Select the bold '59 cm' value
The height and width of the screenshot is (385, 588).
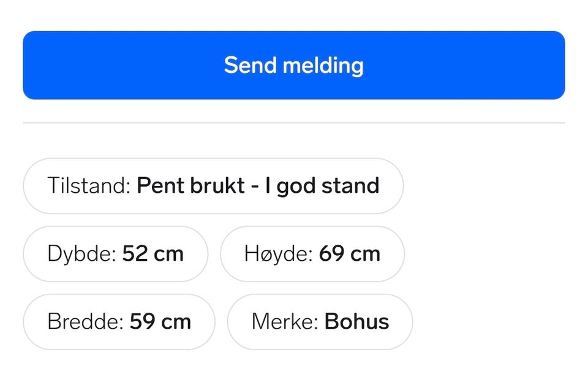click(160, 321)
